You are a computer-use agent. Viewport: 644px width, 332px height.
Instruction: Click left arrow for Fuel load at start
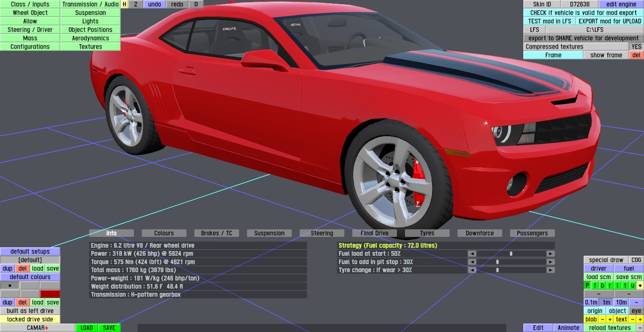472,253
